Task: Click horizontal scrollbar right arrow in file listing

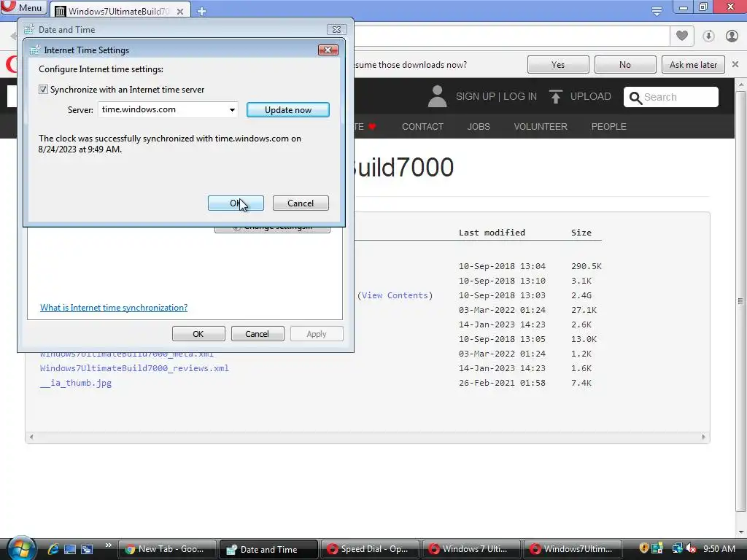Action: click(x=704, y=437)
